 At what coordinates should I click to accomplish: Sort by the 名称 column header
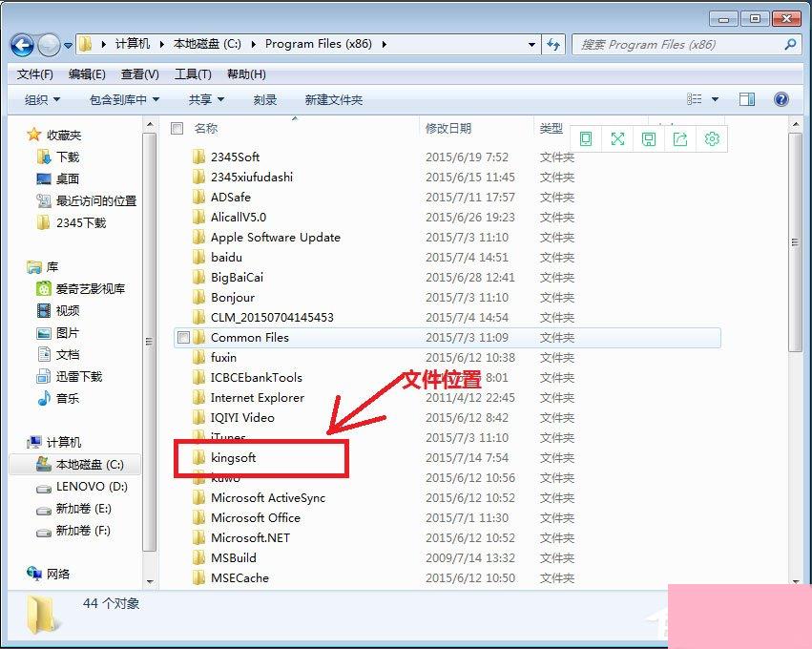205,128
